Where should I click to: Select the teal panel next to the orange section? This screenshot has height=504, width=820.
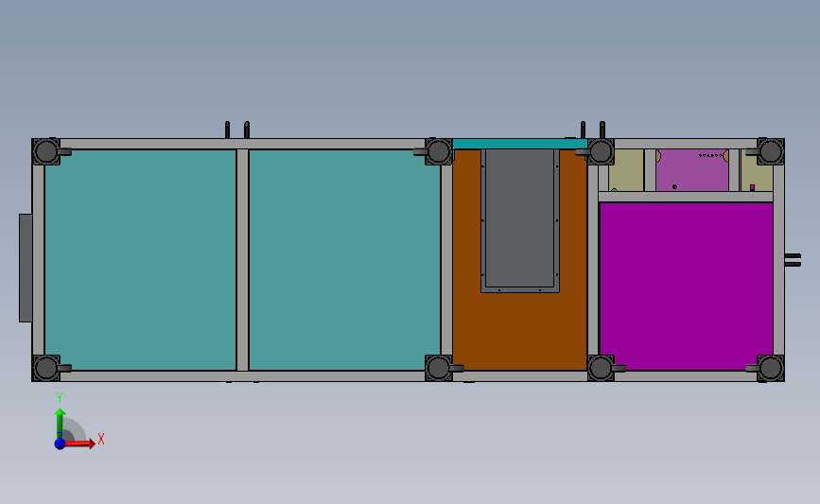click(344, 260)
